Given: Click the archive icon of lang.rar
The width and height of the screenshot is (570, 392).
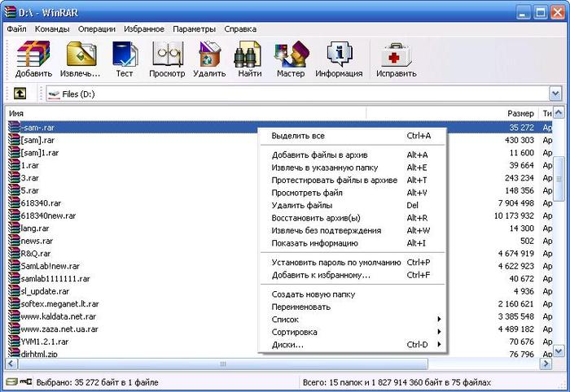Looking at the screenshot, I should click(x=14, y=229).
